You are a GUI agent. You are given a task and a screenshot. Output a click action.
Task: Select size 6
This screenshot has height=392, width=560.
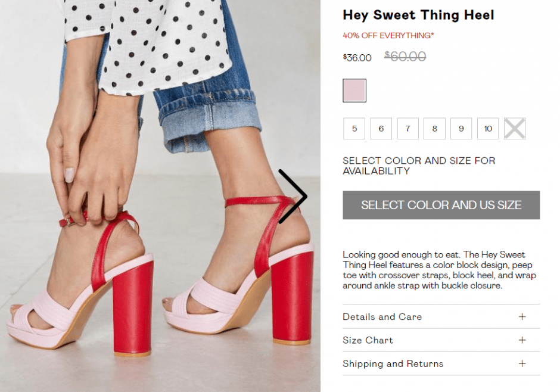[381, 129]
